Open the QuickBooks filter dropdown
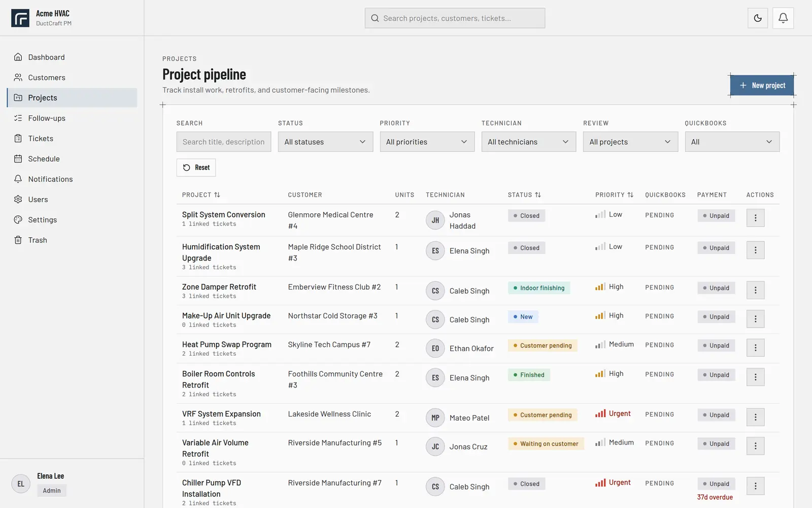 click(732, 142)
